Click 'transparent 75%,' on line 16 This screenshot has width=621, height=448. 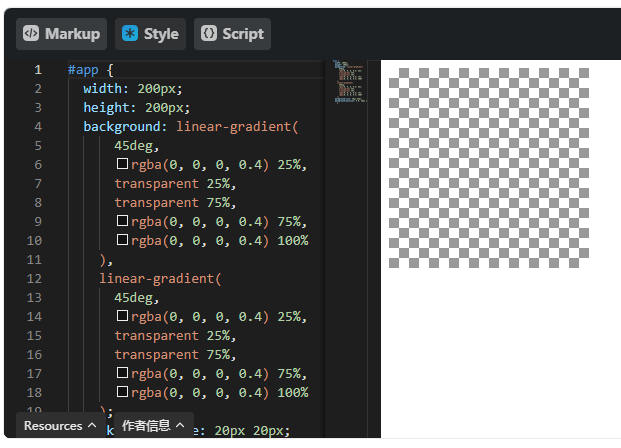tap(175, 355)
